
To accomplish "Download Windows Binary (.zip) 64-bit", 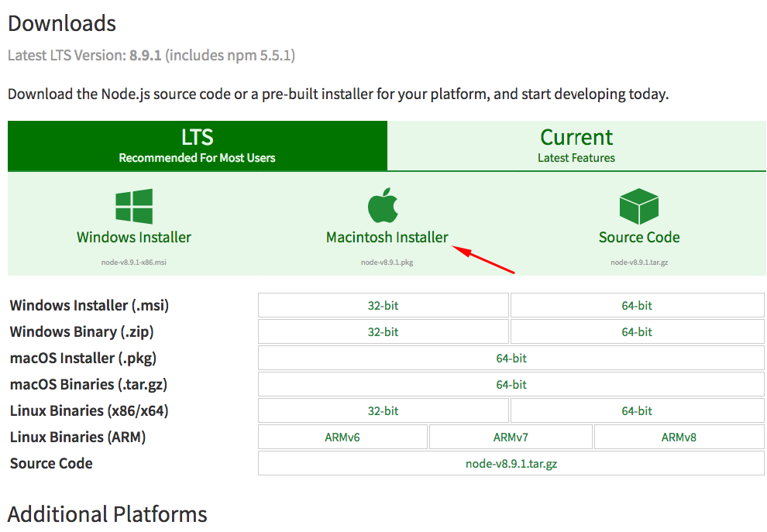I will [638, 332].
